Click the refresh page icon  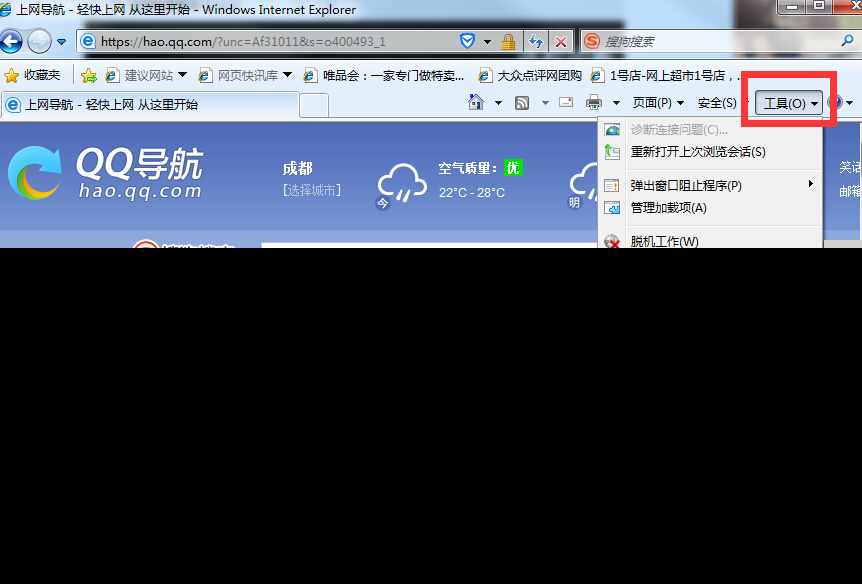536,42
